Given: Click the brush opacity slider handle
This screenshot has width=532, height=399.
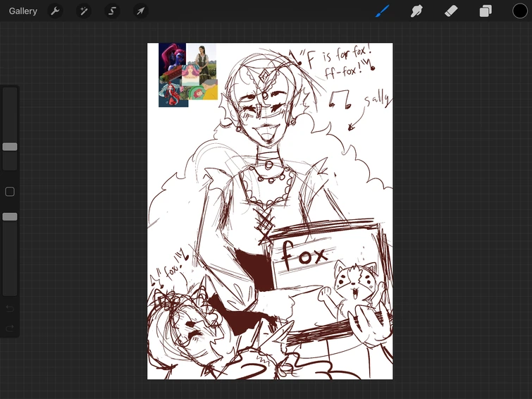Looking at the screenshot, I should [10, 216].
